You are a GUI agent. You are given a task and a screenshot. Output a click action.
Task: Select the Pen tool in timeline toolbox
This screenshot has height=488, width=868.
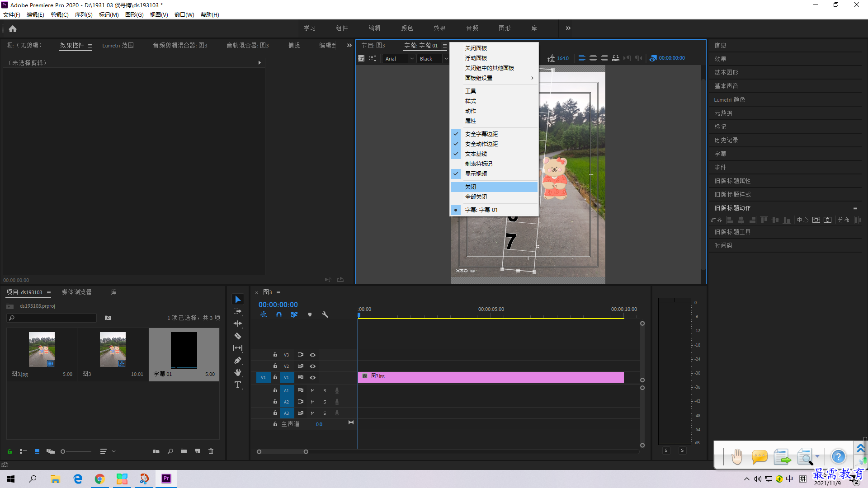coord(238,360)
